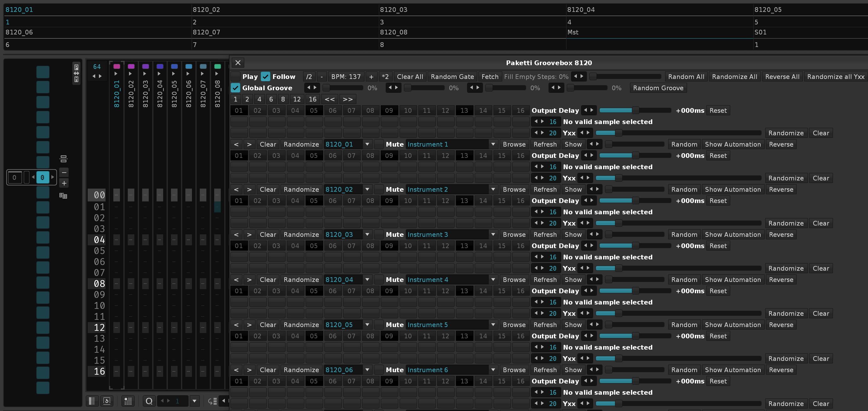
Task: Toggle the Follow checkbox
Action: point(266,76)
